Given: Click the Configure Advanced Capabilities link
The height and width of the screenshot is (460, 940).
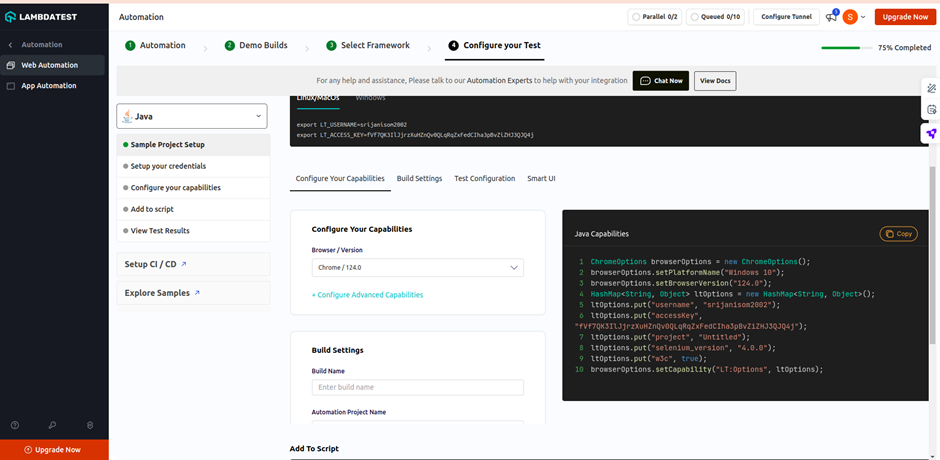Looking at the screenshot, I should pyautogui.click(x=367, y=295).
